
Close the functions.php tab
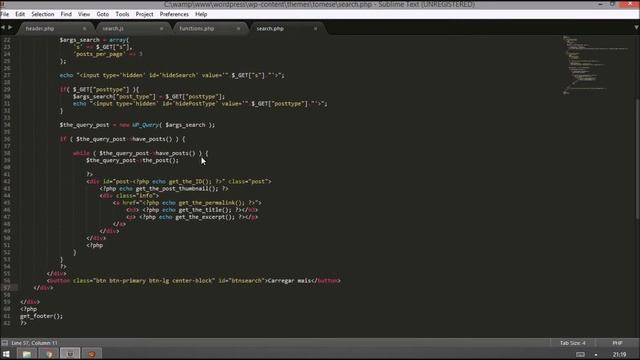pos(239,29)
